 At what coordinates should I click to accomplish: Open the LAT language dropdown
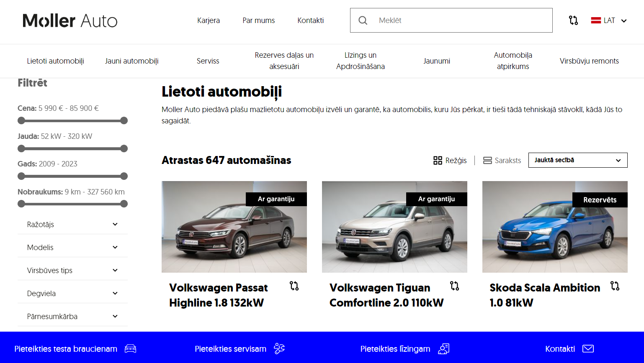[609, 20]
